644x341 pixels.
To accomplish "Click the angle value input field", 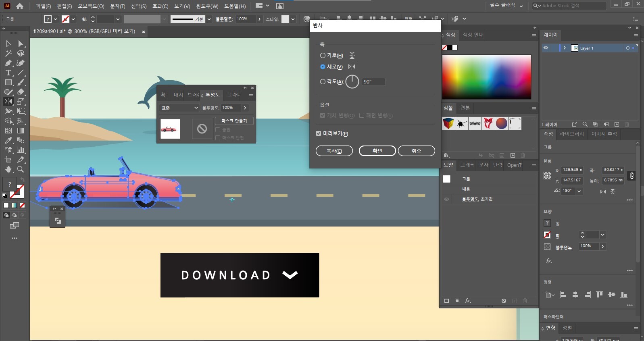I will 373,82.
